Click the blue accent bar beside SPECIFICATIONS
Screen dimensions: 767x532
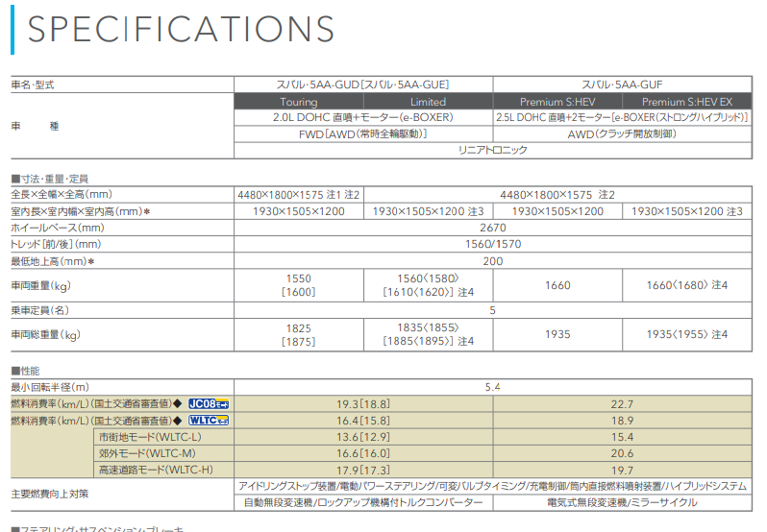coord(12,29)
